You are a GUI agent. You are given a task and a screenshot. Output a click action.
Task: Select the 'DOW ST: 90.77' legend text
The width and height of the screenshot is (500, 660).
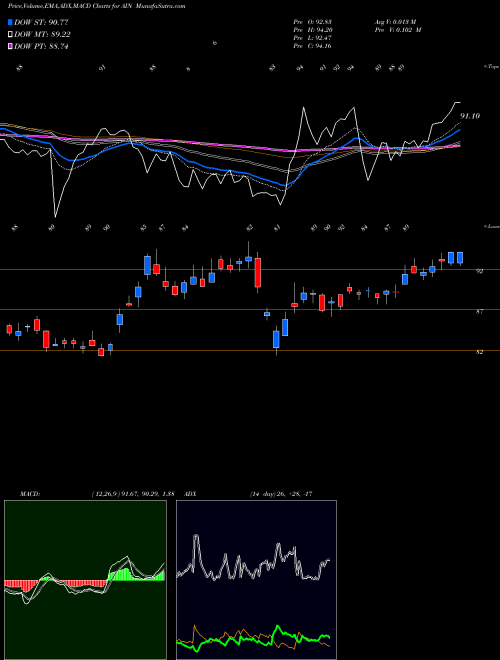coord(41,22)
